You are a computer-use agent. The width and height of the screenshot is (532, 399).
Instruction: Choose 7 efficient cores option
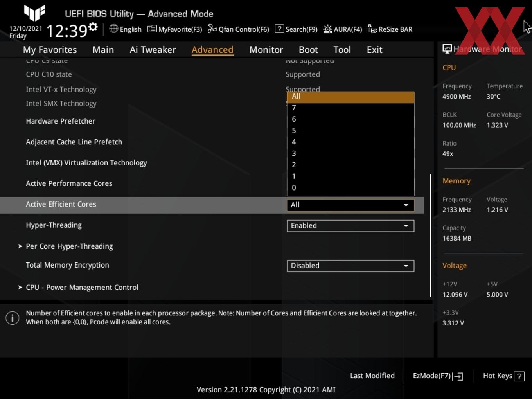click(x=350, y=108)
